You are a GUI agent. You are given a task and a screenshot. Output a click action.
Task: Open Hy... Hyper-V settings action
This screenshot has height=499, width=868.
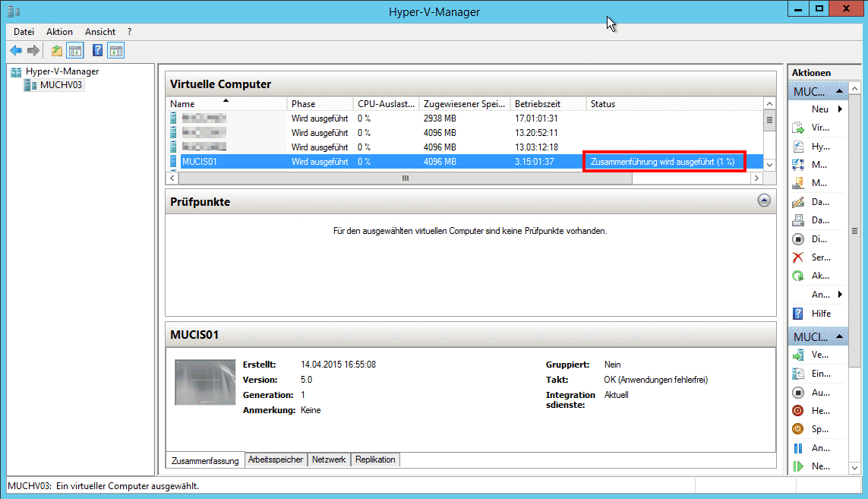pos(820,147)
